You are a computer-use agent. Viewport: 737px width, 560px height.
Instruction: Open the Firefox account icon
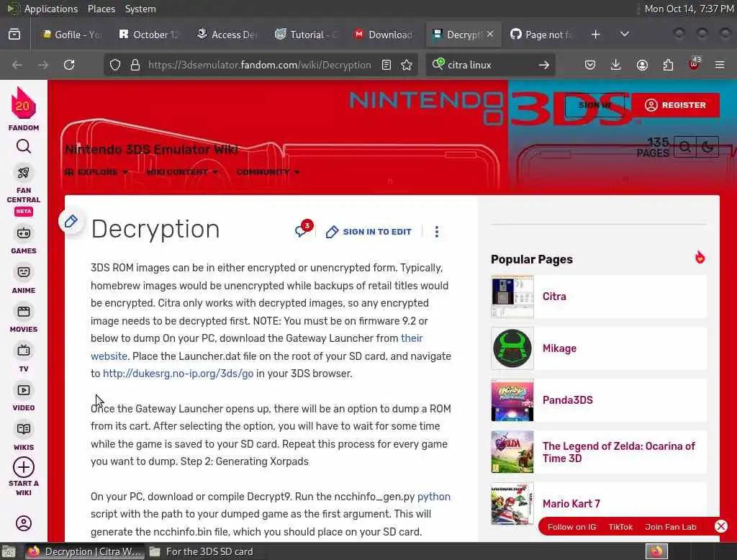[x=642, y=65]
